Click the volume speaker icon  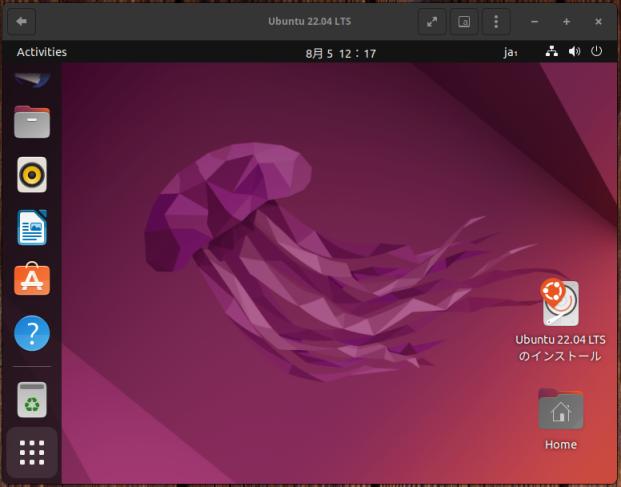574,51
